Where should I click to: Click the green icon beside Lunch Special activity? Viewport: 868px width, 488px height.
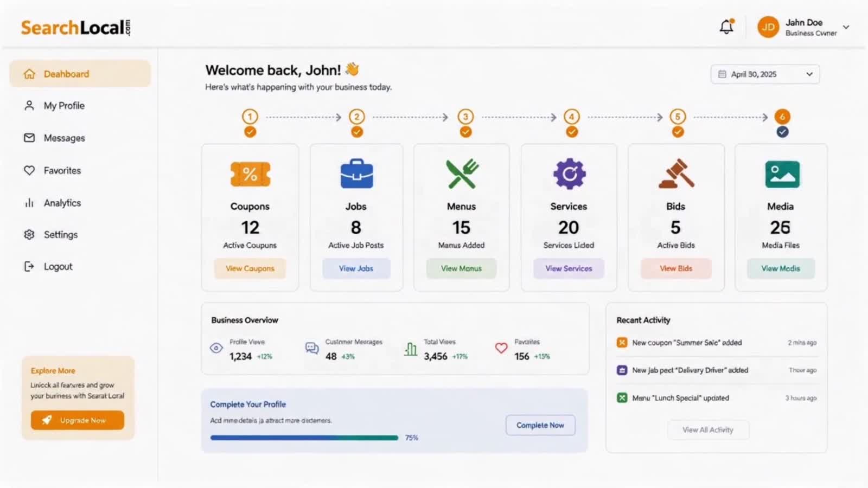click(x=622, y=398)
